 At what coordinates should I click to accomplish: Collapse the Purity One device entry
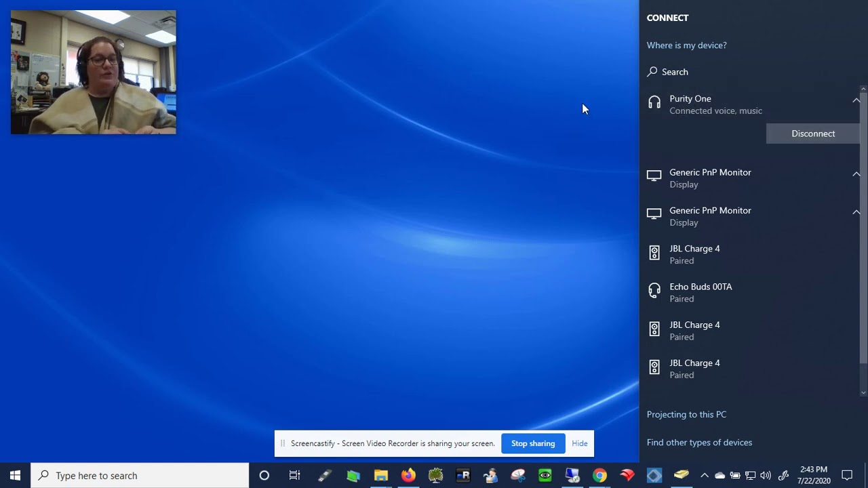click(856, 100)
